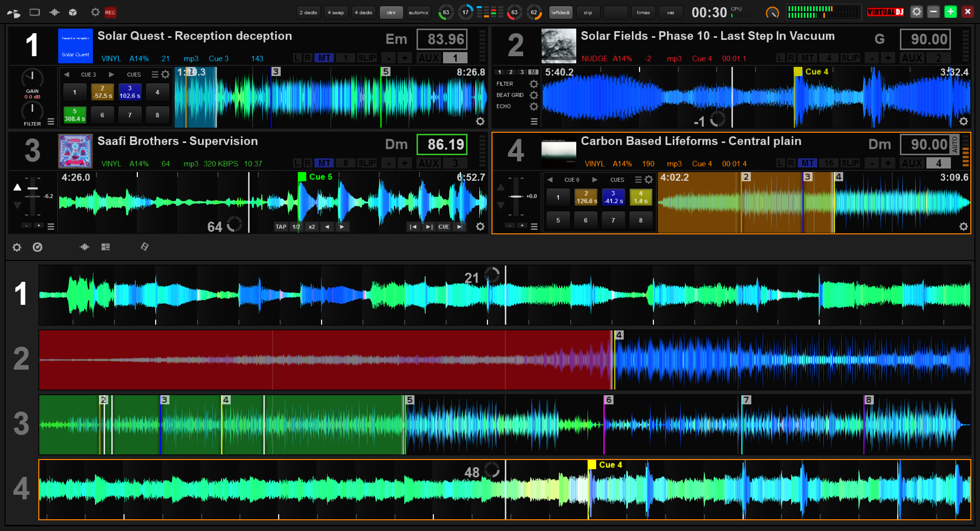Click the red REC record button
The width and height of the screenshot is (980, 531).
110,12
